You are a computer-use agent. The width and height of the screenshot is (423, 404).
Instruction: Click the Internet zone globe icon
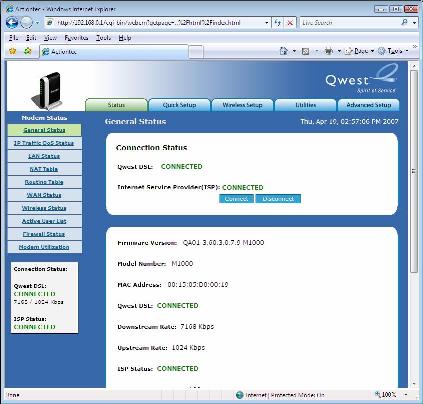coord(239,395)
